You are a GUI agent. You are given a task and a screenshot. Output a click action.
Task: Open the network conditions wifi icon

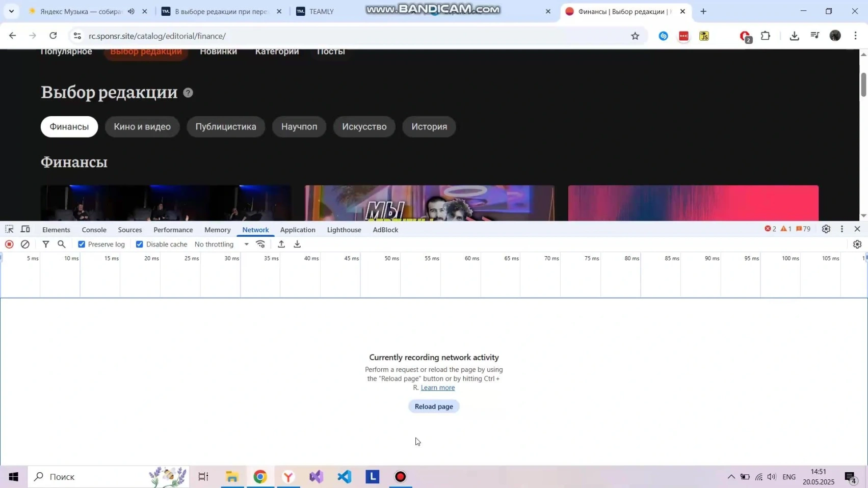pyautogui.click(x=260, y=245)
